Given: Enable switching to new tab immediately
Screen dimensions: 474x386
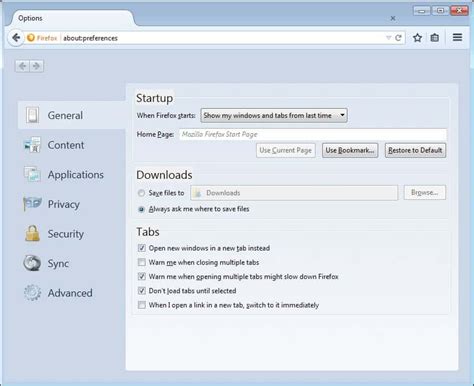Looking at the screenshot, I should pos(142,305).
